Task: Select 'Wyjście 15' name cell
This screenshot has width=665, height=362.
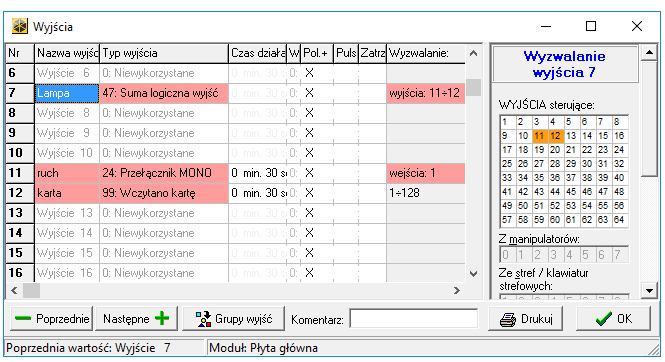Action: [x=67, y=253]
